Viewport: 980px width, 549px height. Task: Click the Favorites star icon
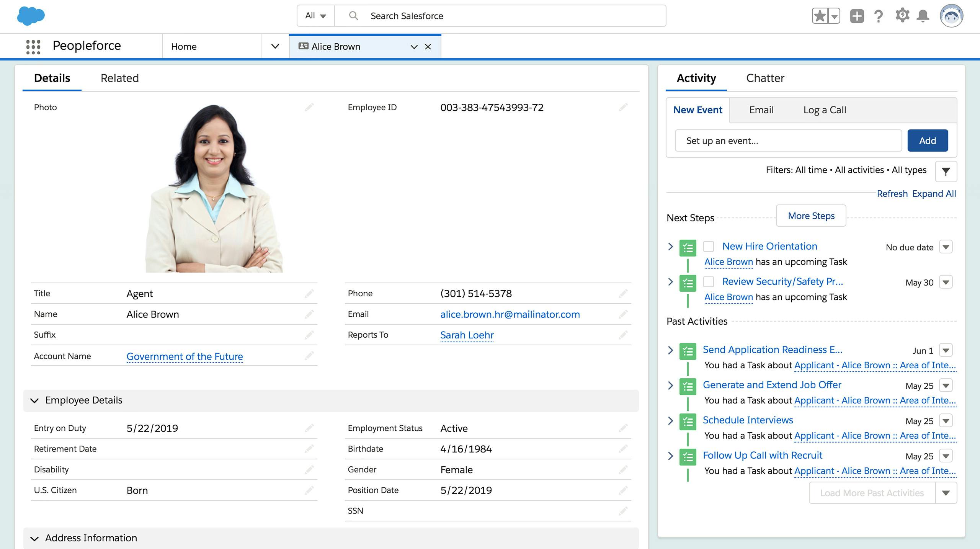820,16
